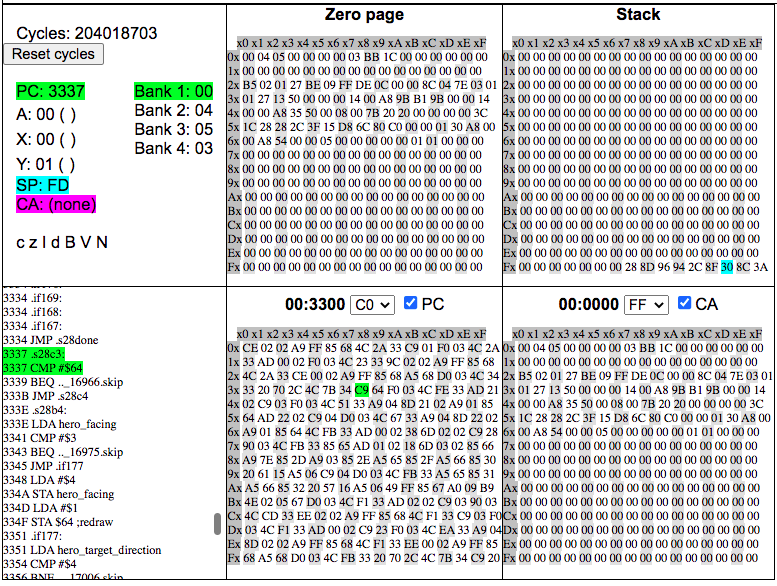Click the green PC: 3337 register

[50, 91]
